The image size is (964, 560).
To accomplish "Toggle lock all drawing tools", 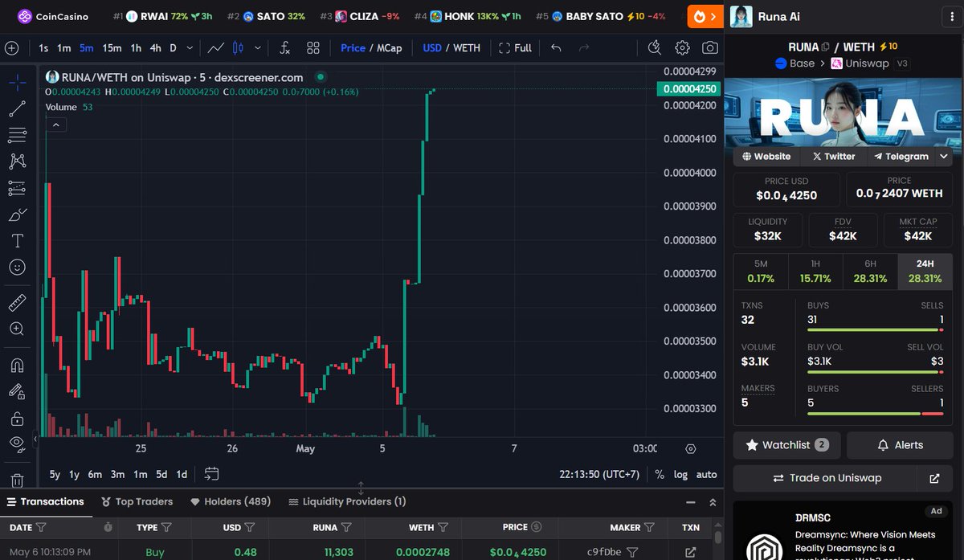I will (x=17, y=418).
